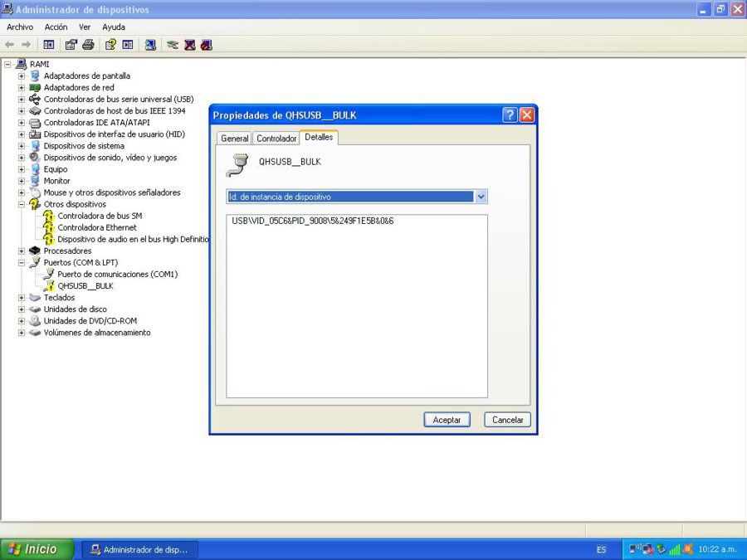747x560 pixels.
Task: Open the Acción menu
Action: tap(56, 27)
